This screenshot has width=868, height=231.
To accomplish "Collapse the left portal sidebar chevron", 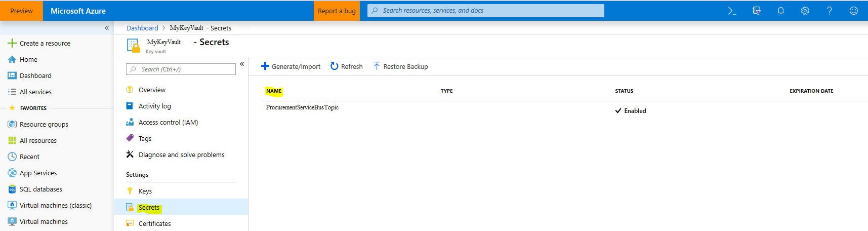I will pyautogui.click(x=107, y=28).
